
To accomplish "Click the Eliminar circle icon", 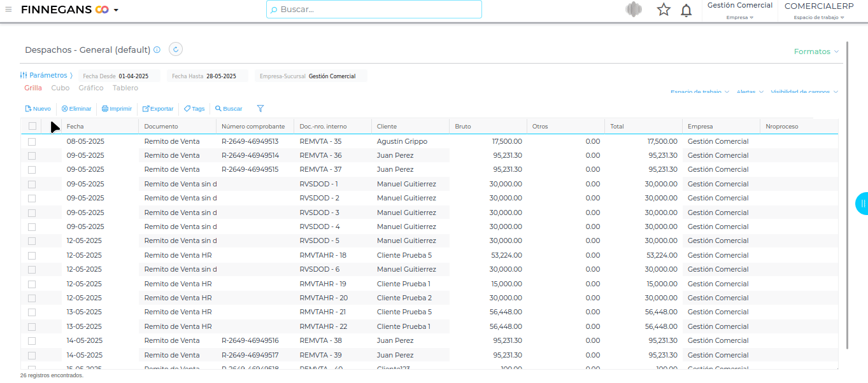I will (x=64, y=109).
